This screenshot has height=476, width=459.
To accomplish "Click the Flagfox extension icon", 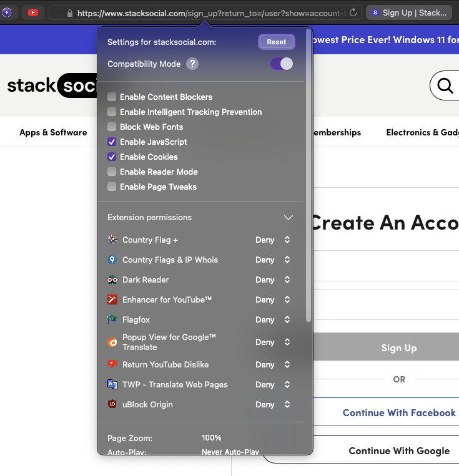I will tap(112, 319).
